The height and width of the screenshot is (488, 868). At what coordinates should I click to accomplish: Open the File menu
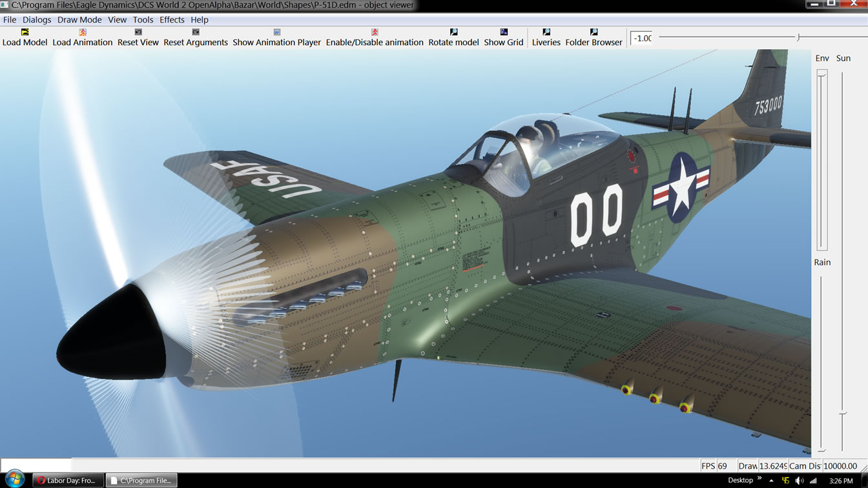click(x=10, y=19)
